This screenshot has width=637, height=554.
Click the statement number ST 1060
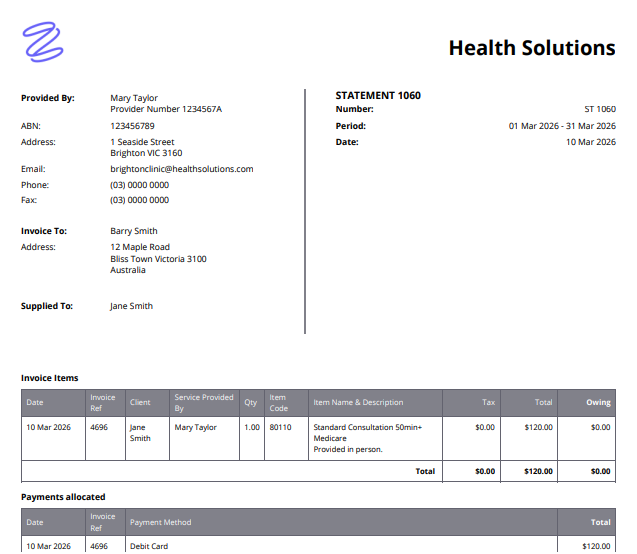tap(599, 109)
